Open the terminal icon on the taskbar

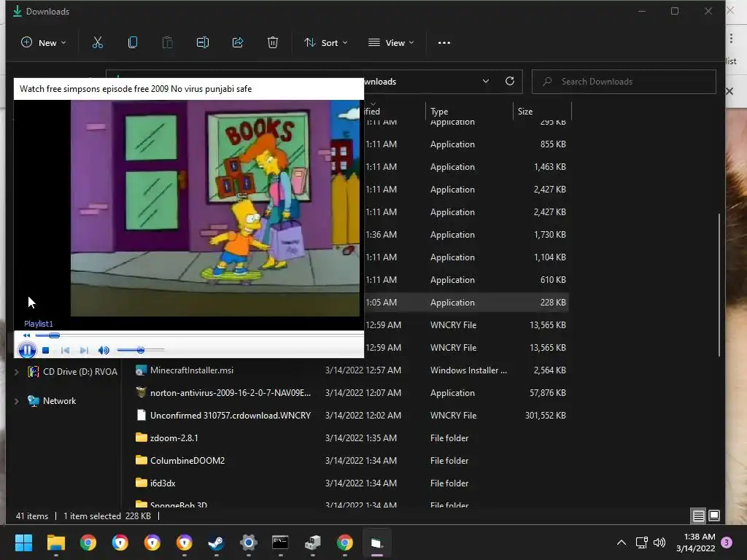(280, 542)
